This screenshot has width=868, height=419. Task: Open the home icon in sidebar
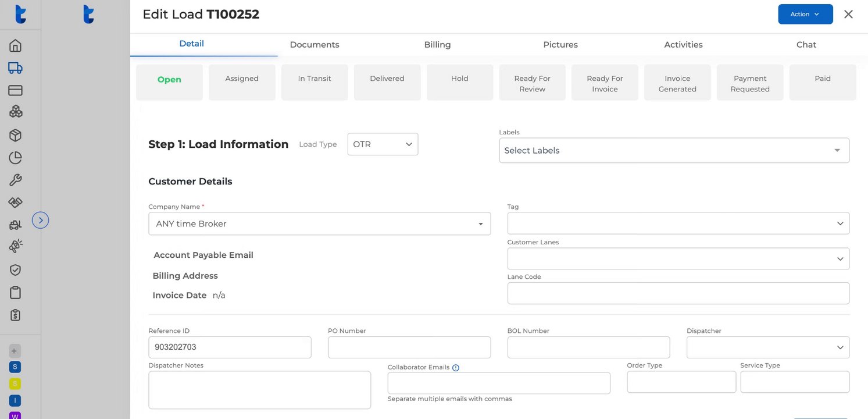pos(16,45)
